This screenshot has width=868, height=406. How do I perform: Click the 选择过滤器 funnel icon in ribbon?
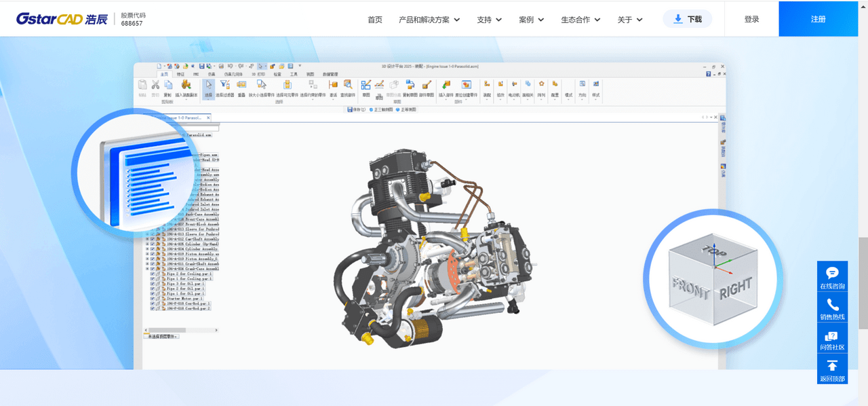(x=224, y=86)
